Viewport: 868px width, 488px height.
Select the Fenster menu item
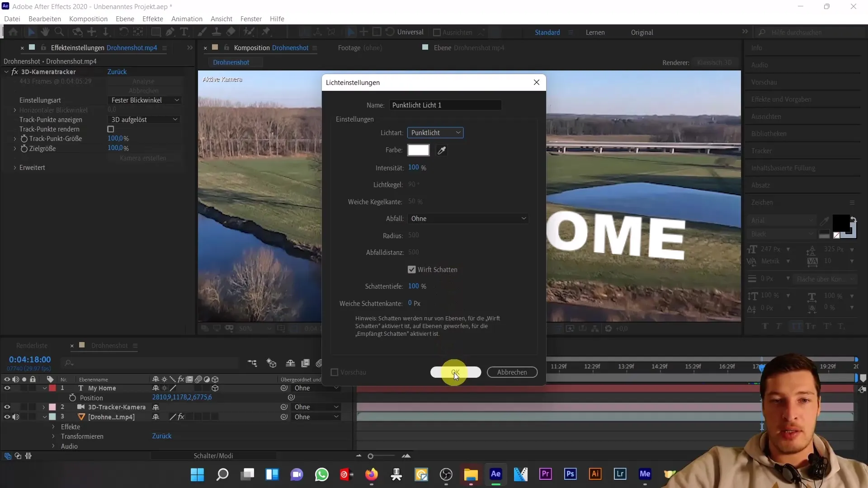[251, 19]
